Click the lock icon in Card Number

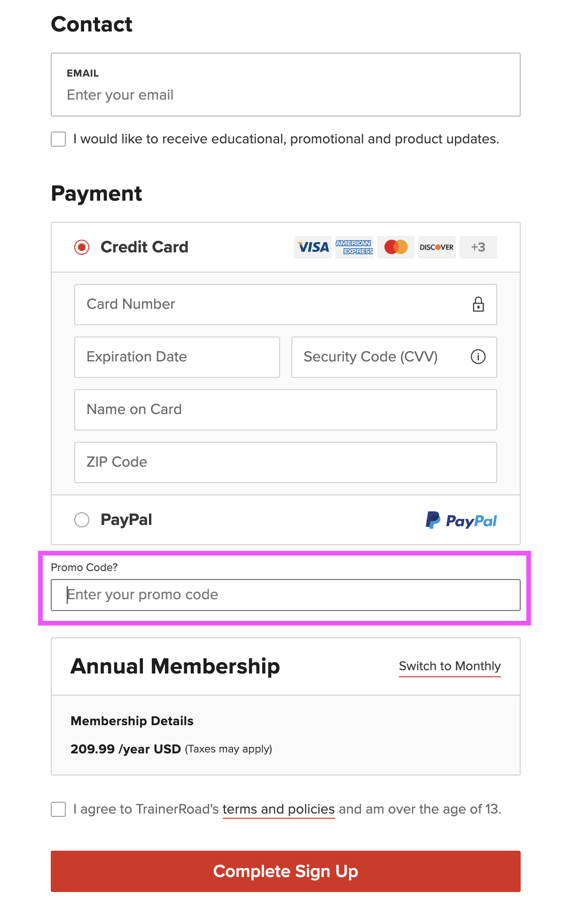pos(478,305)
